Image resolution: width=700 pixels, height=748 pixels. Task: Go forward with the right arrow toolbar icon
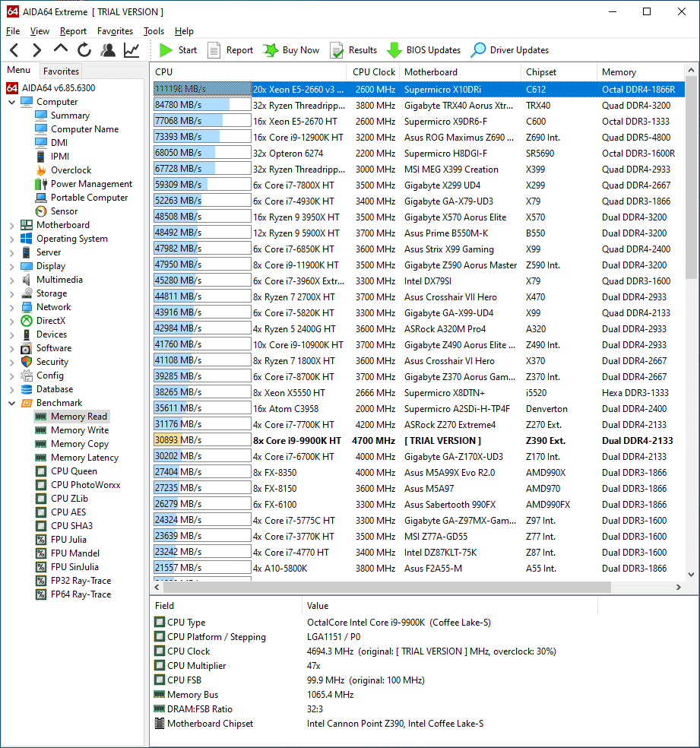coord(36,49)
